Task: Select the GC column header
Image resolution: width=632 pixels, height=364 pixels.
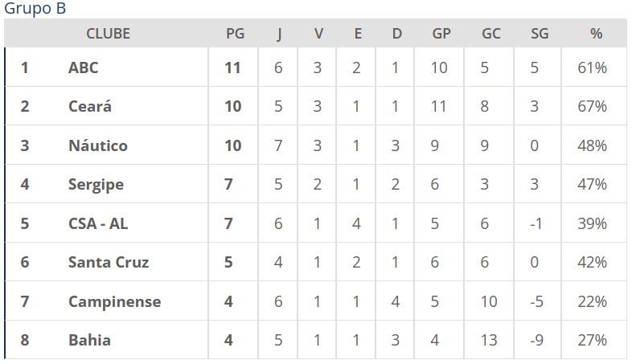Action: pos(490,34)
